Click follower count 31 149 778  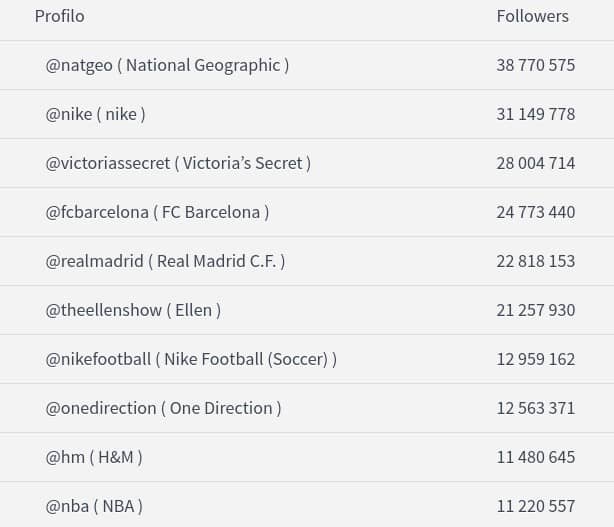(x=536, y=114)
